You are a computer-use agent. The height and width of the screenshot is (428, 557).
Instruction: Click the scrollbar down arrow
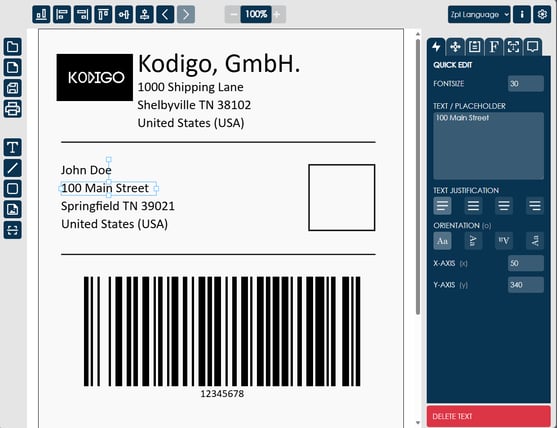(x=418, y=423)
